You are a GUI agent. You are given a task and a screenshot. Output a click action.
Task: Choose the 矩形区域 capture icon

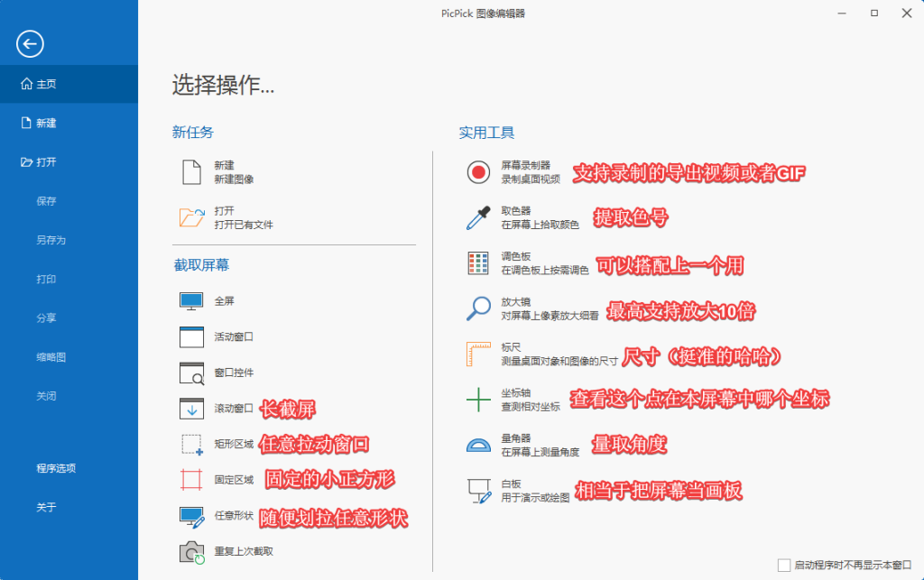click(191, 445)
